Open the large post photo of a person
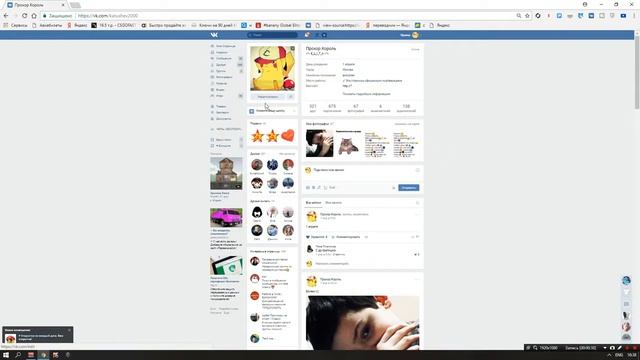This screenshot has width=640, height=360. [x=362, y=322]
